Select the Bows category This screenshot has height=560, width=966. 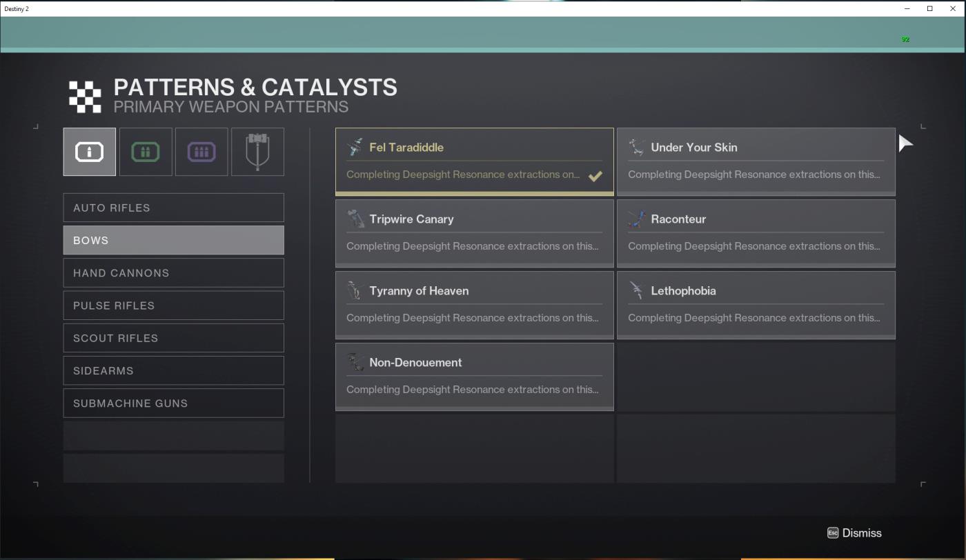[173, 240]
